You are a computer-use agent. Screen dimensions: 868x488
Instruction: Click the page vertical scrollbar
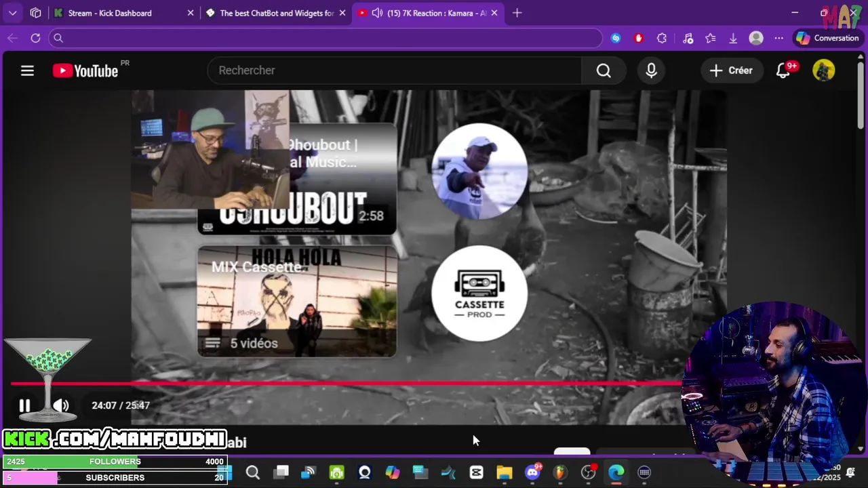(x=861, y=95)
